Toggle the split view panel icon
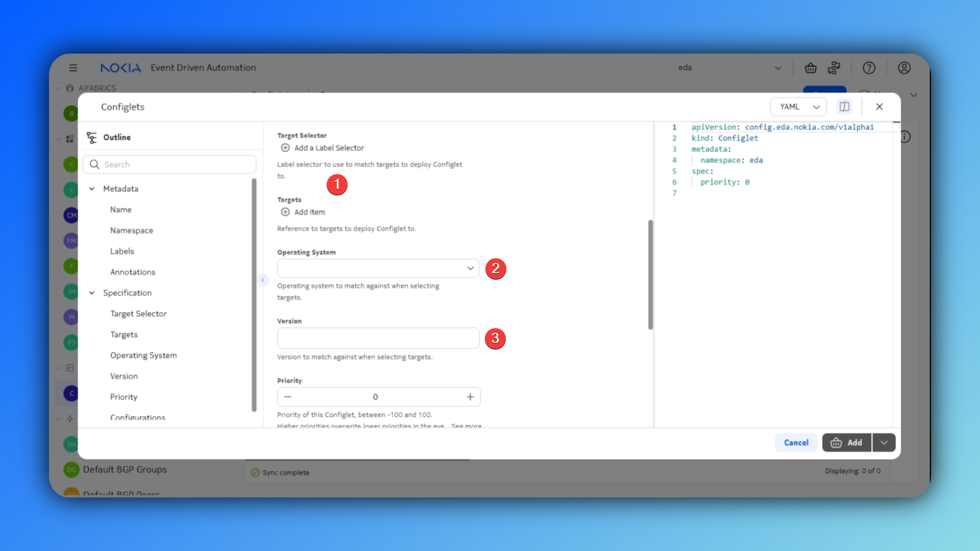The width and height of the screenshot is (980, 551). coord(844,107)
